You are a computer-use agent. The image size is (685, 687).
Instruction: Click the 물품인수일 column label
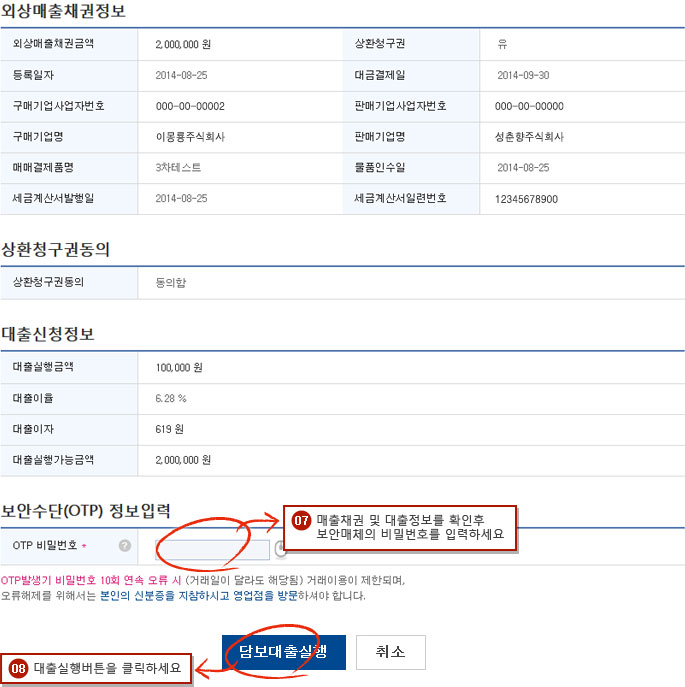380,167
